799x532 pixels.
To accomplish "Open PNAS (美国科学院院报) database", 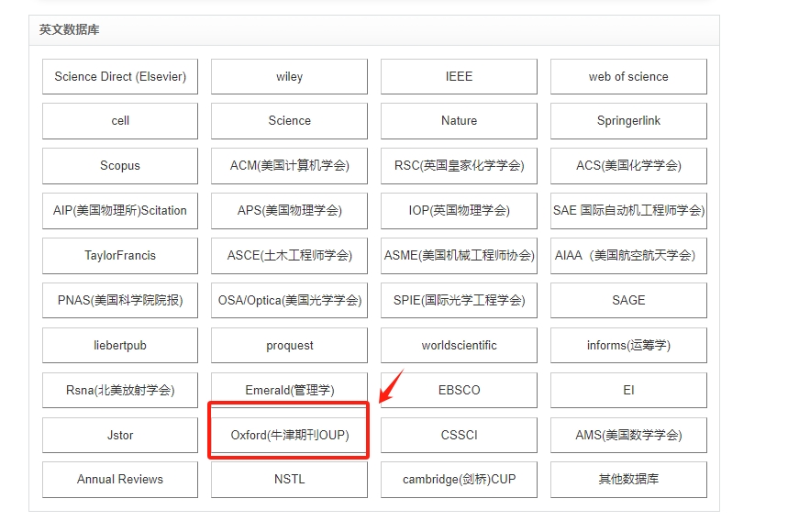I will [x=120, y=300].
